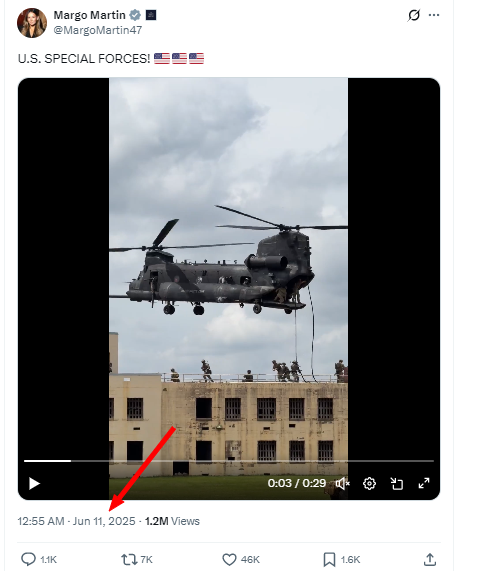The height and width of the screenshot is (571, 477).
Task: Open the three-dot more options menu
Action: point(434,15)
